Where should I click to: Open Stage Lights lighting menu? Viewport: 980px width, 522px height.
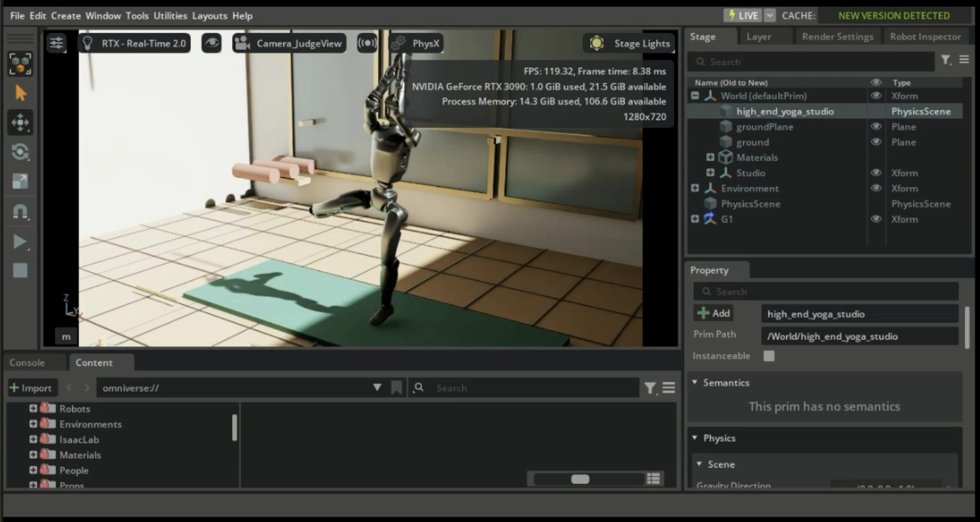click(629, 43)
